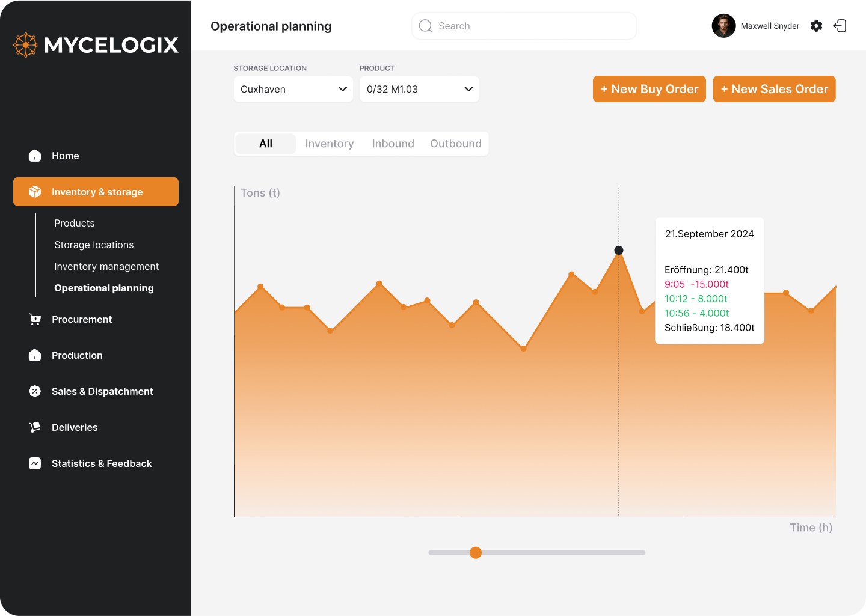Collapse the Inventory & storage menu section
This screenshot has width=866, height=616.
(x=96, y=192)
